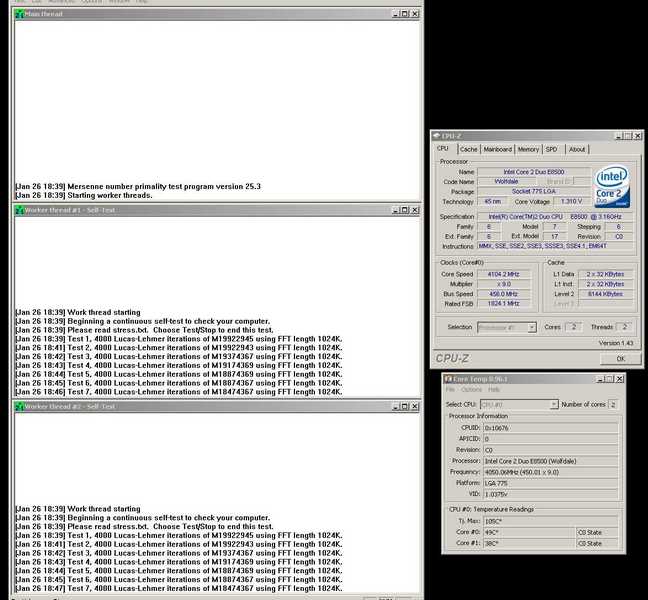Click Please read stress.txt line in Worker thread #1
The height and width of the screenshot is (600, 648).
(x=145, y=330)
